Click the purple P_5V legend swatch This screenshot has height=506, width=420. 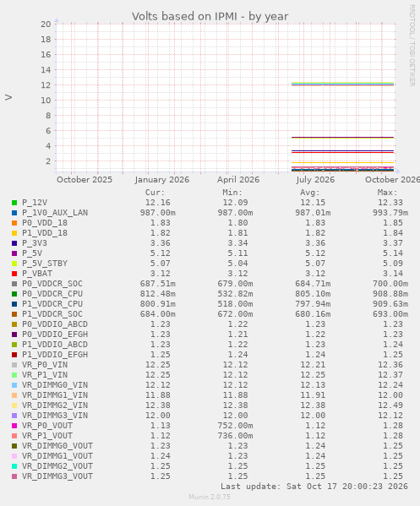pos(14,253)
